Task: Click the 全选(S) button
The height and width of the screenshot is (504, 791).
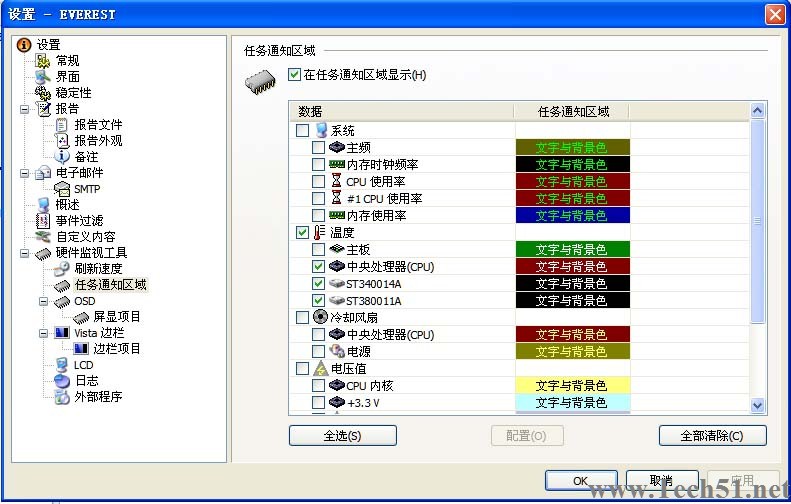Action: [343, 435]
